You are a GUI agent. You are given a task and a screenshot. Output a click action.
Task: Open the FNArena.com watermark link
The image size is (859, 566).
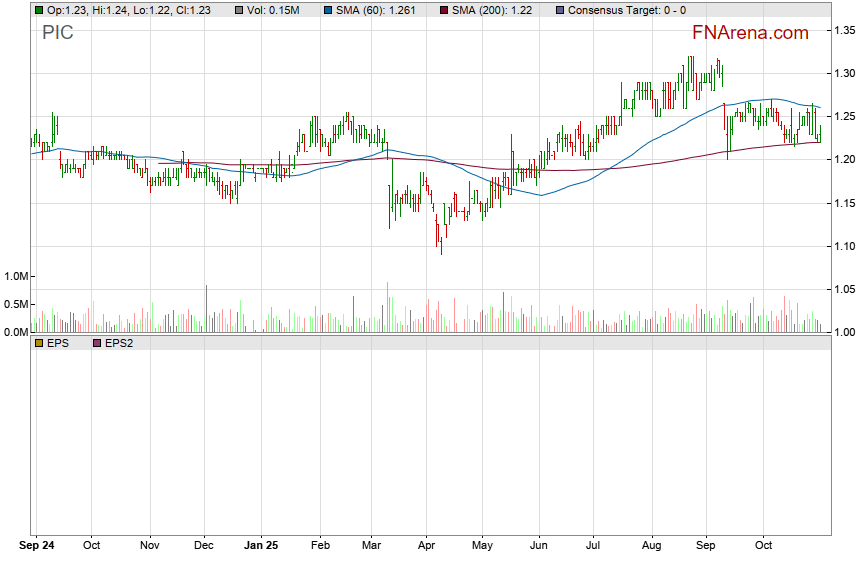(749, 33)
